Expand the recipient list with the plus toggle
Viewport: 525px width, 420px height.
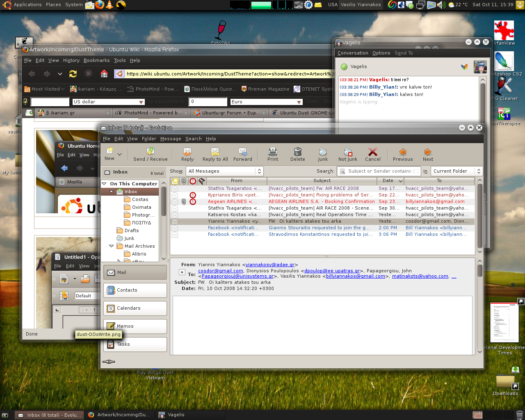pyautogui.click(x=182, y=272)
